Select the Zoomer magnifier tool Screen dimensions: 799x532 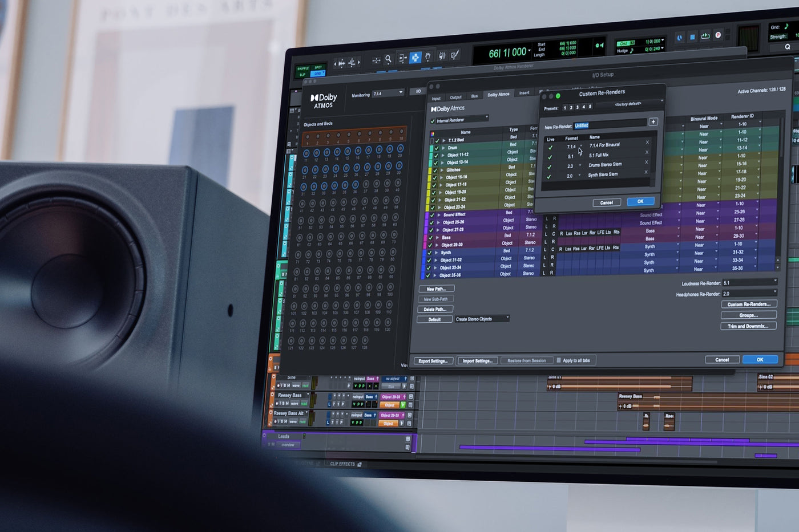coord(388,59)
